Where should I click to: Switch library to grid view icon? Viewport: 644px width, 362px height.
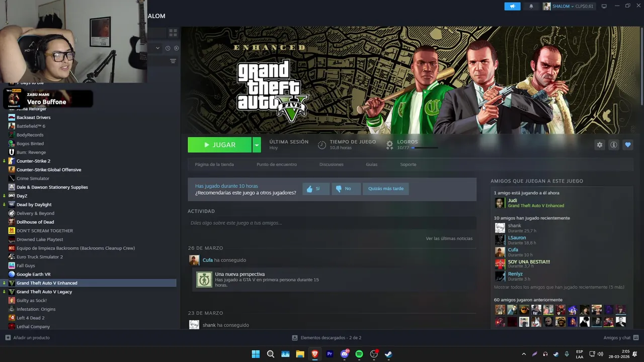click(173, 33)
